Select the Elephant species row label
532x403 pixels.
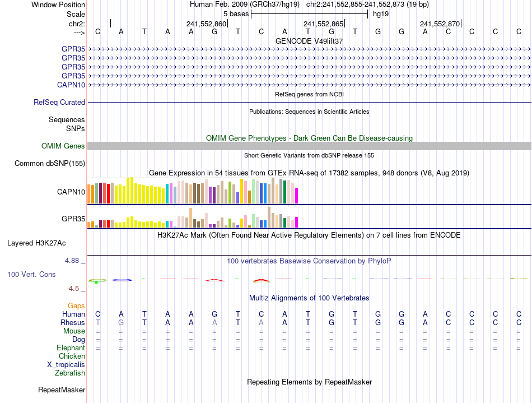click(71, 348)
